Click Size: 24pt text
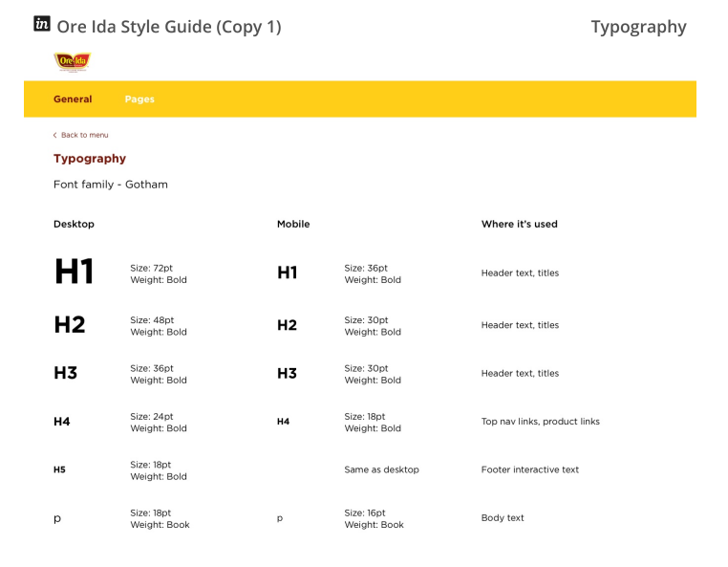Screen dimensions: 728x567 point(151,417)
